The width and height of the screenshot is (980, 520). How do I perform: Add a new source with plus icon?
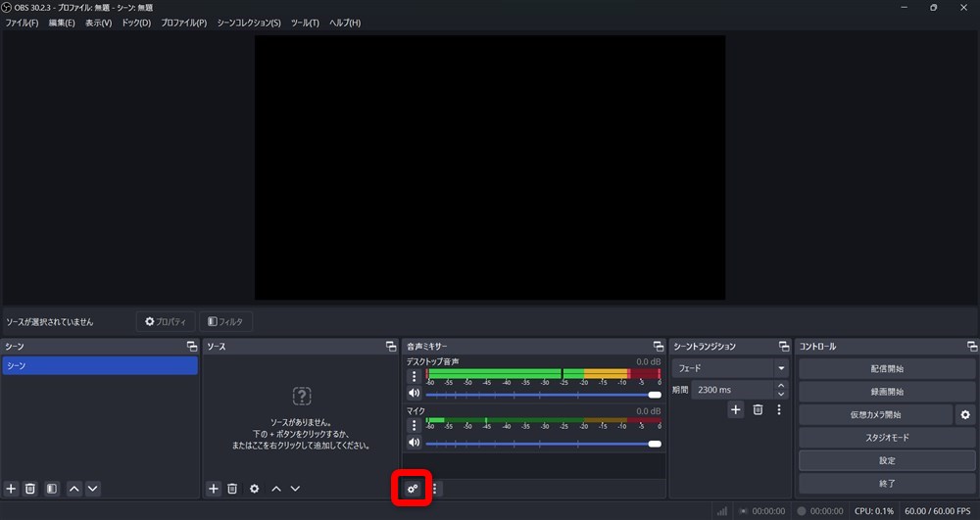click(214, 489)
